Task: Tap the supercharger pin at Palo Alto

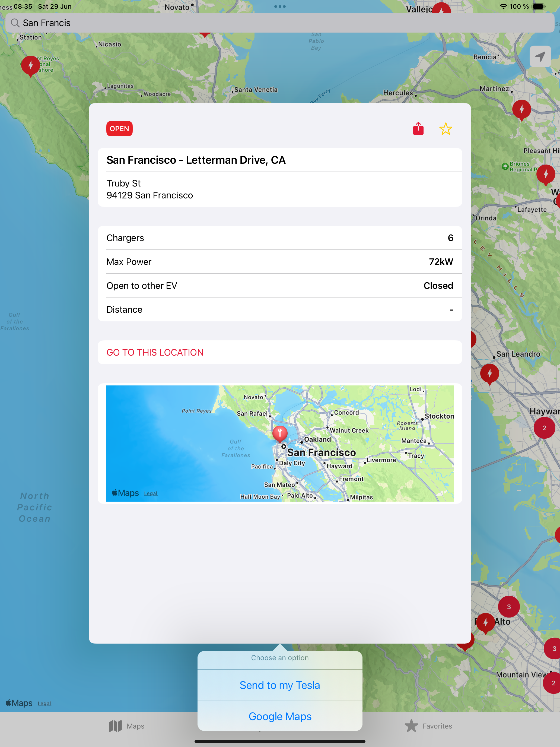Action: click(x=485, y=623)
